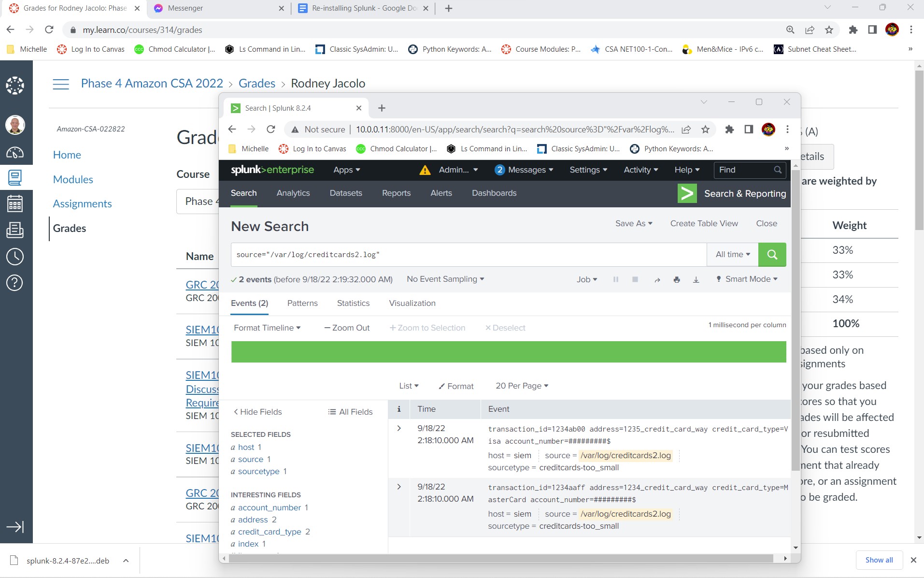Open Help via the question mark sidebar icon
Image resolution: width=924 pixels, height=578 pixels.
(x=15, y=283)
